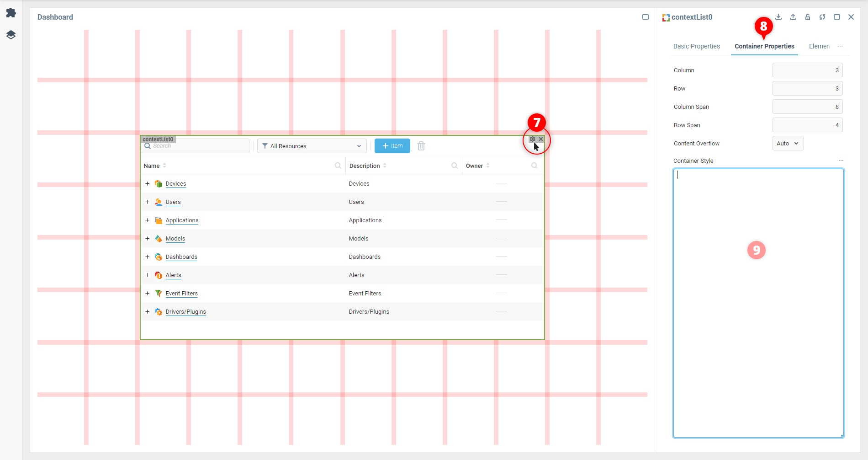The width and height of the screenshot is (868, 460).
Task: Toggle the lock icon in properties panel
Action: pyautogui.click(x=808, y=17)
